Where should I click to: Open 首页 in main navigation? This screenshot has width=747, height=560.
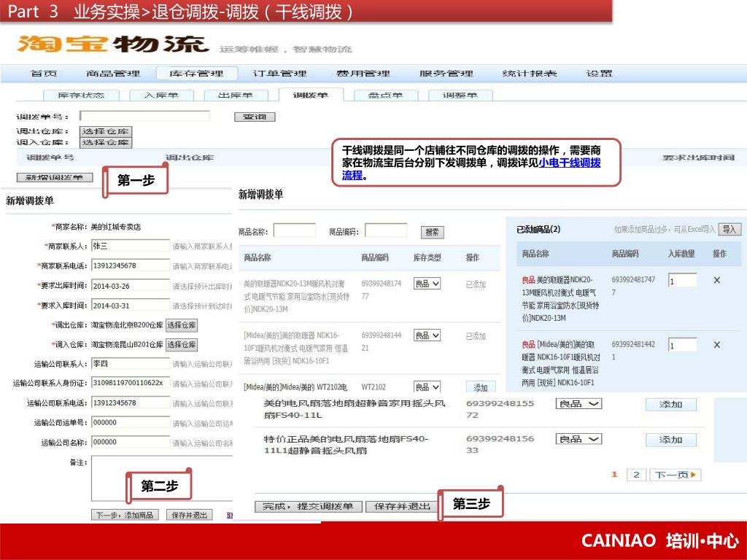44,74
